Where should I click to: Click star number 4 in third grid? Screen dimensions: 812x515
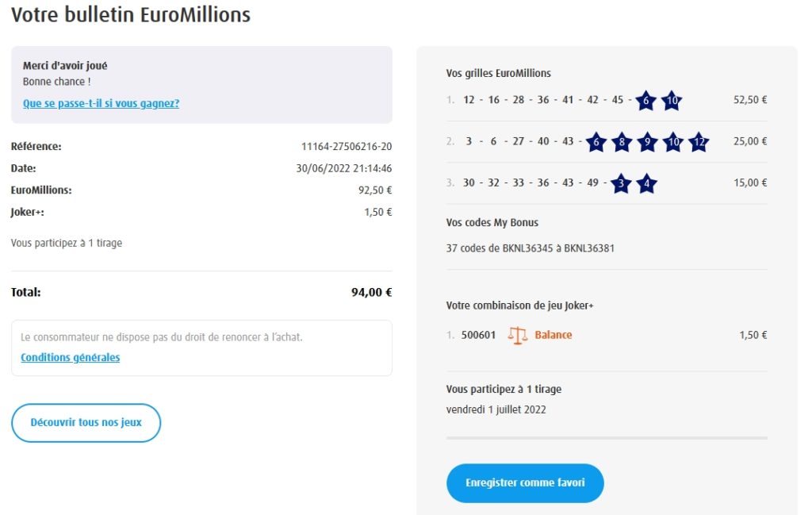pyautogui.click(x=646, y=183)
